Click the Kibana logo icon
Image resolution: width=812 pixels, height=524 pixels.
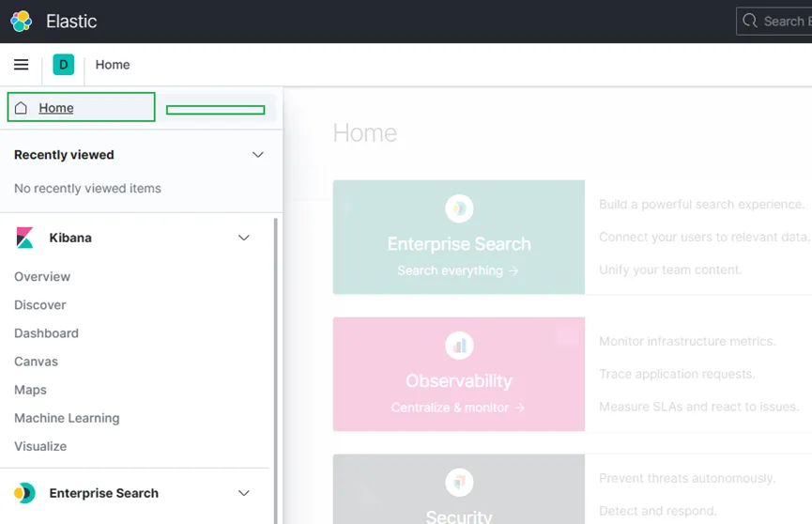24,238
